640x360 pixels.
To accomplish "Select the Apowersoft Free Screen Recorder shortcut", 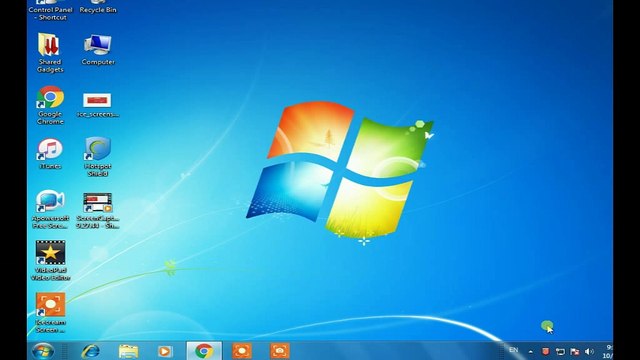I will click(50, 209).
